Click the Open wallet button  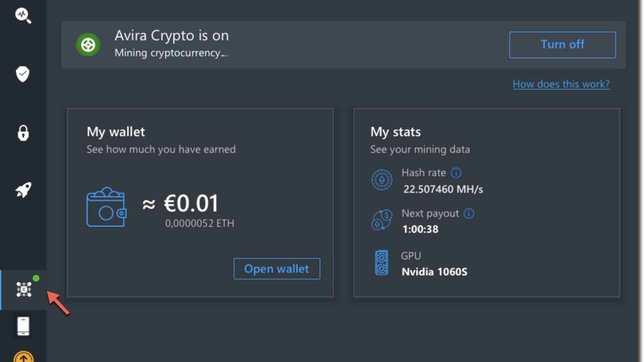click(x=277, y=268)
